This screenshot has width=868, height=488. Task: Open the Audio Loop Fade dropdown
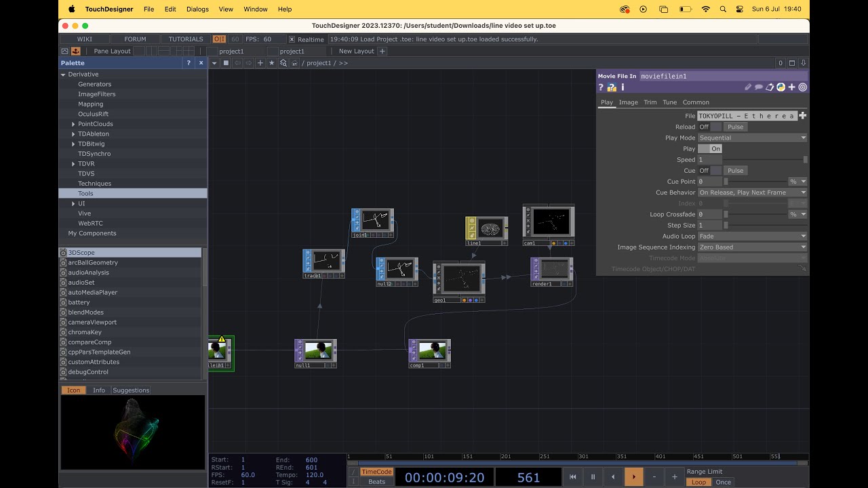coord(752,236)
